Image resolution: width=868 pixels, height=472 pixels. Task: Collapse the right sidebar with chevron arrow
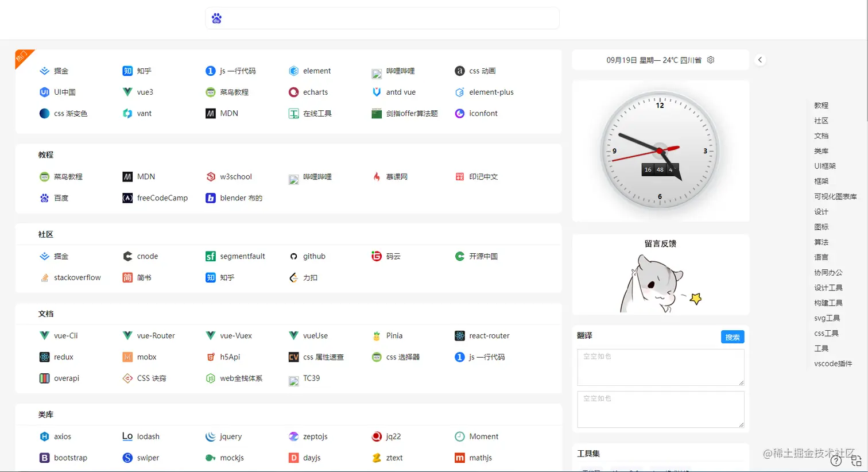coord(760,60)
